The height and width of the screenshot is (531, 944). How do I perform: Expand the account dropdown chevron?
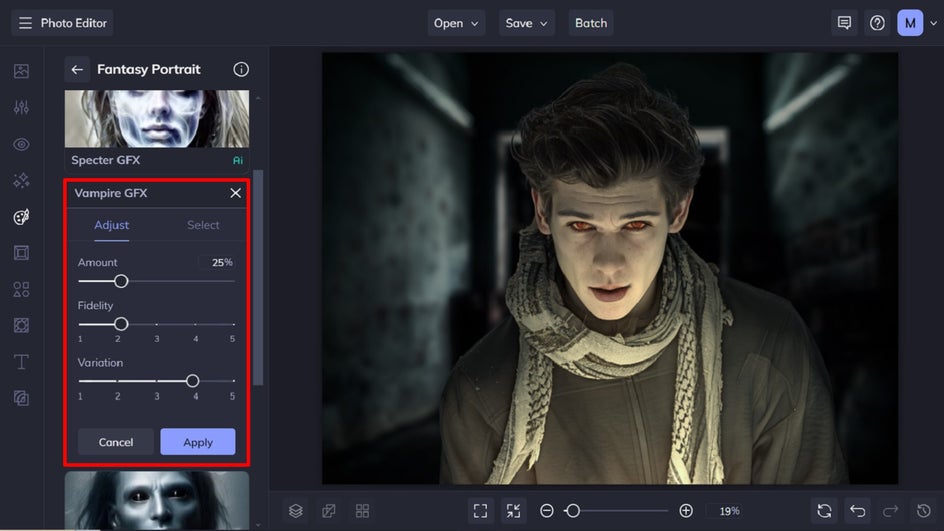(x=933, y=23)
